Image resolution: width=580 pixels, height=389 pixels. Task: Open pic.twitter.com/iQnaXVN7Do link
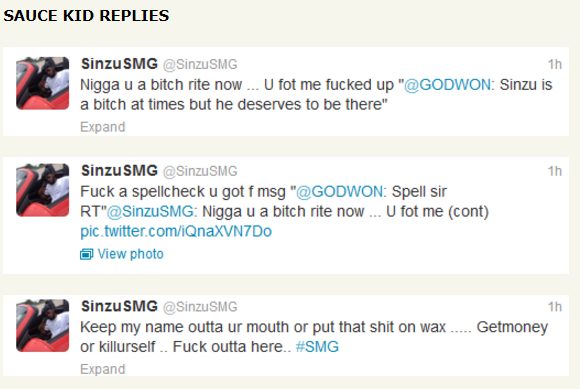tap(176, 231)
